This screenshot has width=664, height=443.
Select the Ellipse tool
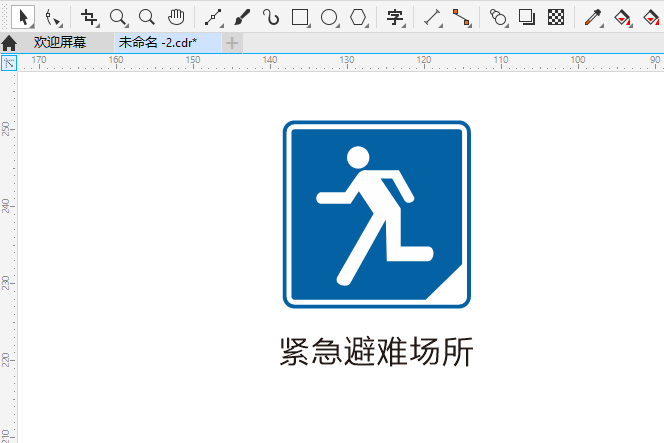[x=329, y=17]
